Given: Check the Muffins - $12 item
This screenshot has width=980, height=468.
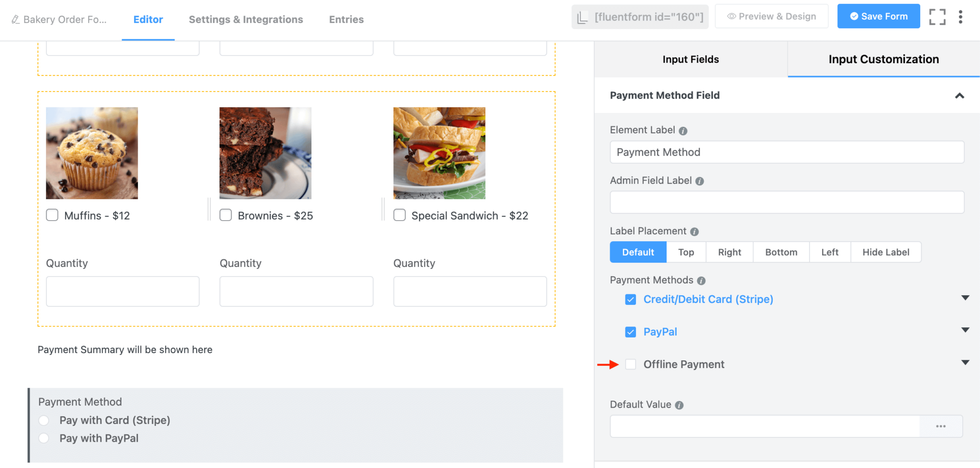Looking at the screenshot, I should 52,215.
